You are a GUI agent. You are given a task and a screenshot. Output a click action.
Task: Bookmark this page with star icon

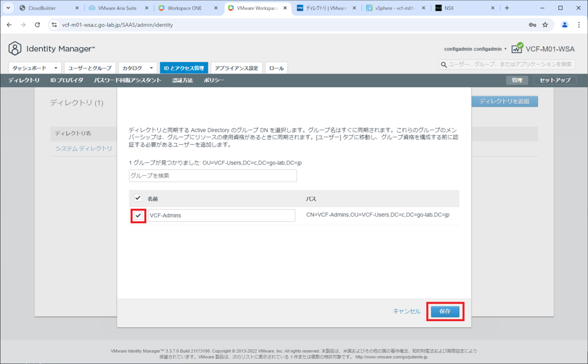click(545, 24)
